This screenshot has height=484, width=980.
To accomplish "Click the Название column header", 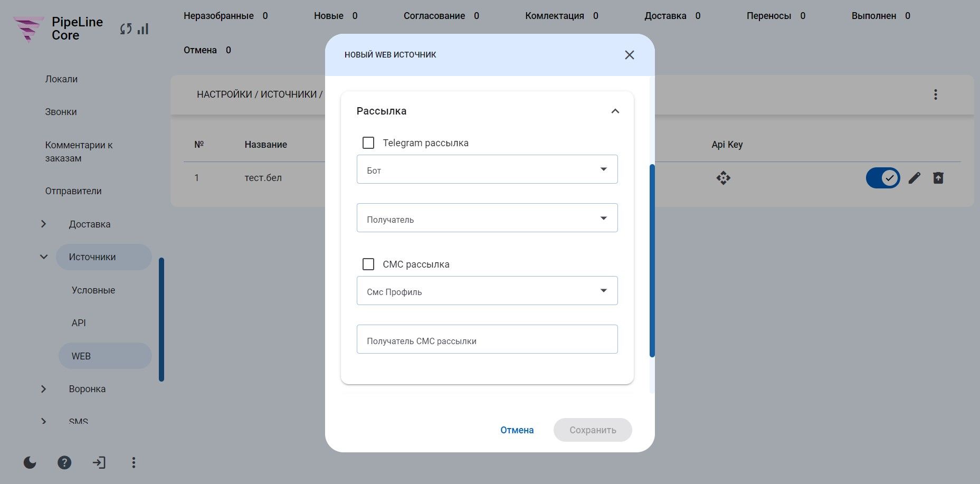I will (266, 145).
